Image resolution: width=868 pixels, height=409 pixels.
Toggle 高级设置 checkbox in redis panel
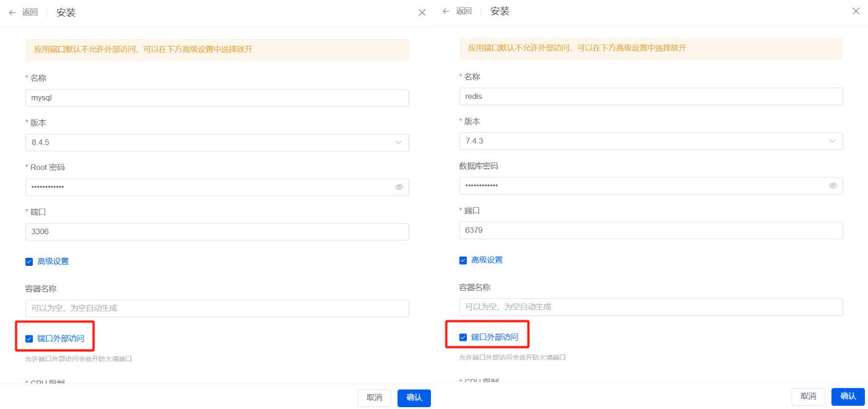click(463, 260)
